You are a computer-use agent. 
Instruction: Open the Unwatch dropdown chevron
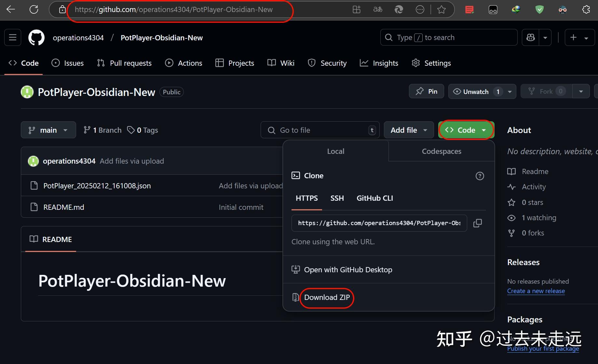(x=509, y=91)
